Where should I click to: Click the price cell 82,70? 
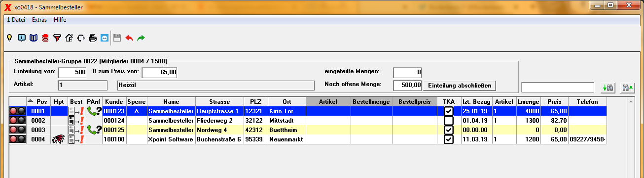click(x=554, y=121)
